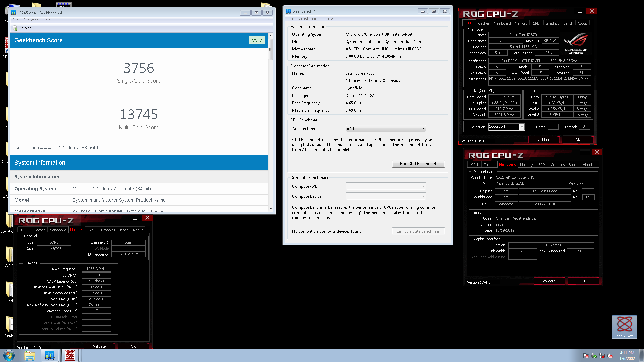Image resolution: width=644 pixels, height=362 pixels.
Task: Open CPU tab in bottom-right CPU-Z window
Action: coord(474,165)
